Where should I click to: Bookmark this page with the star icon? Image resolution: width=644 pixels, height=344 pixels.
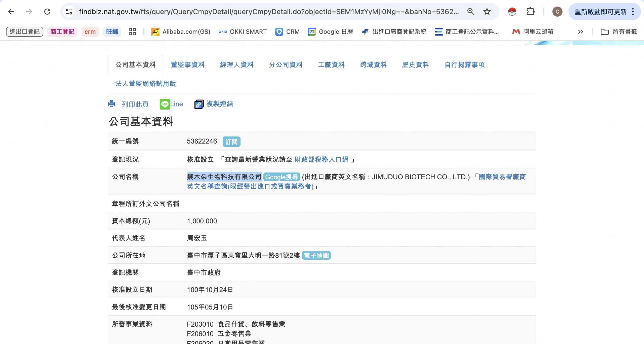[487, 12]
